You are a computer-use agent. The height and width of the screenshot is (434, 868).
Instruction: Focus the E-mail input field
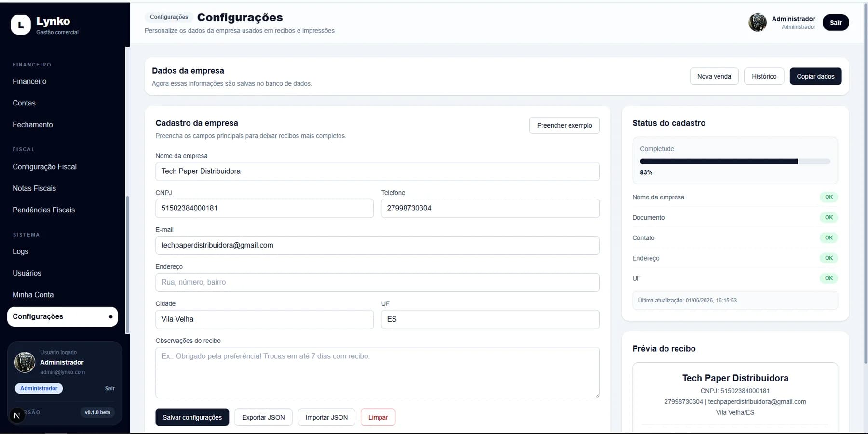pos(377,245)
